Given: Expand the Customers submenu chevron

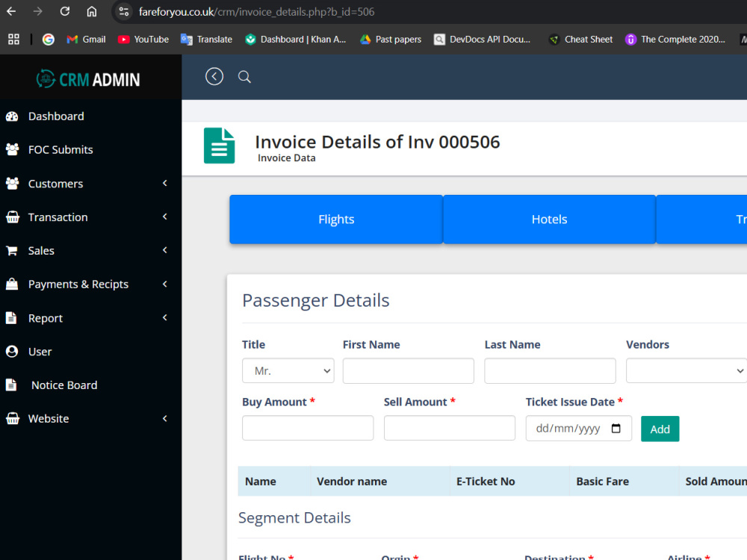Looking at the screenshot, I should pyautogui.click(x=165, y=183).
